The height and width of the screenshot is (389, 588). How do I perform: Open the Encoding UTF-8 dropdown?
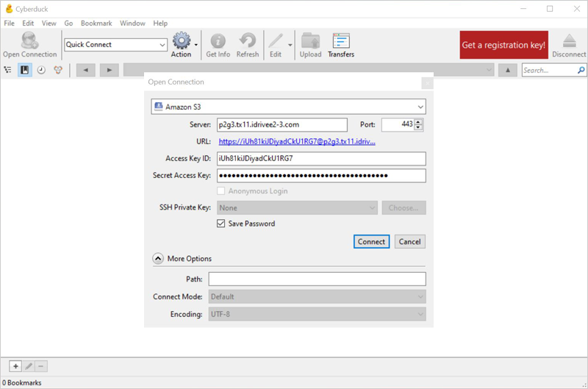[x=318, y=314]
